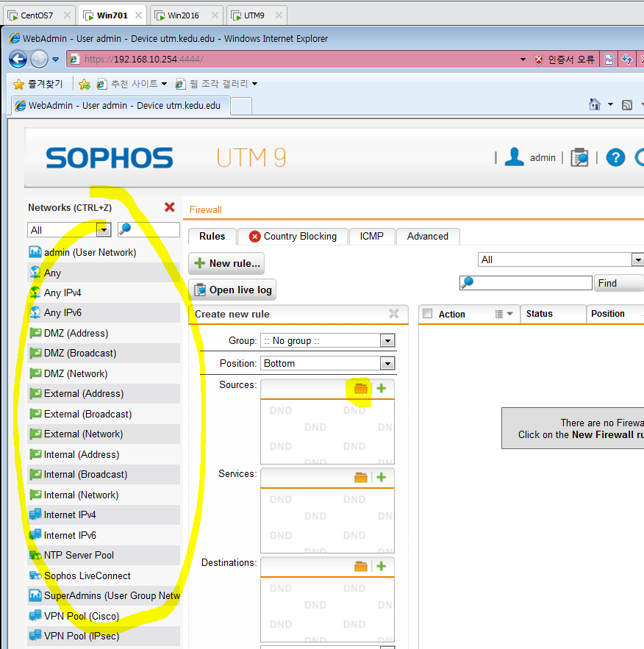Viewport: 644px width, 649px height.
Task: Select the WebAdmin browser tab
Action: 121,106
